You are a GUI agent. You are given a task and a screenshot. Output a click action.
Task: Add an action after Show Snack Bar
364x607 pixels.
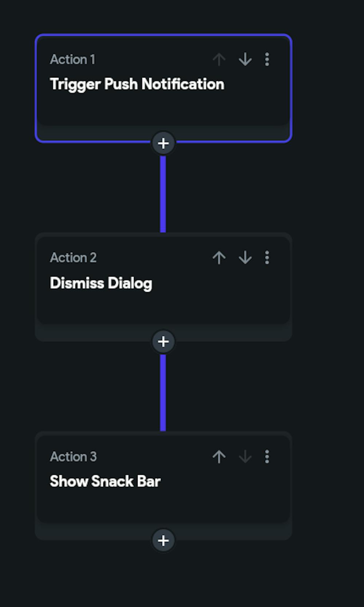click(163, 540)
